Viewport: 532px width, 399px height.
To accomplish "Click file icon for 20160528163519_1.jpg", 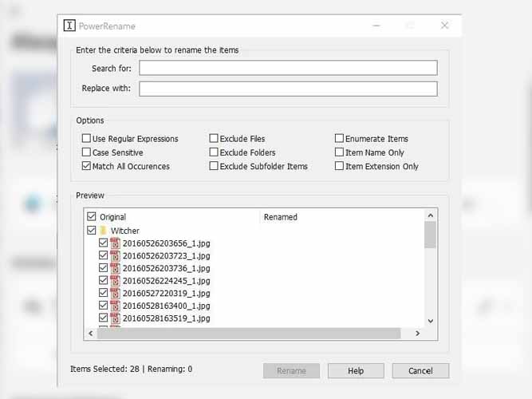I will point(115,318).
